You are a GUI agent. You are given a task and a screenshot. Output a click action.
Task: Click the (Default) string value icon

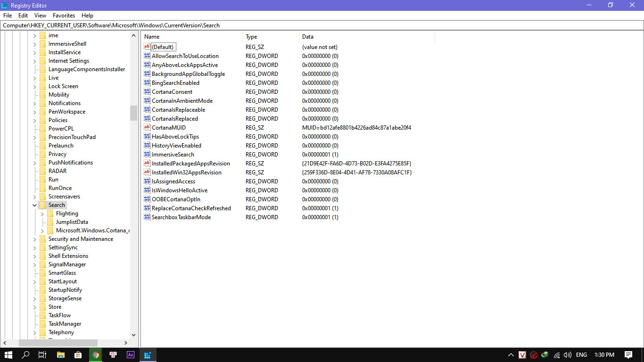(x=147, y=47)
